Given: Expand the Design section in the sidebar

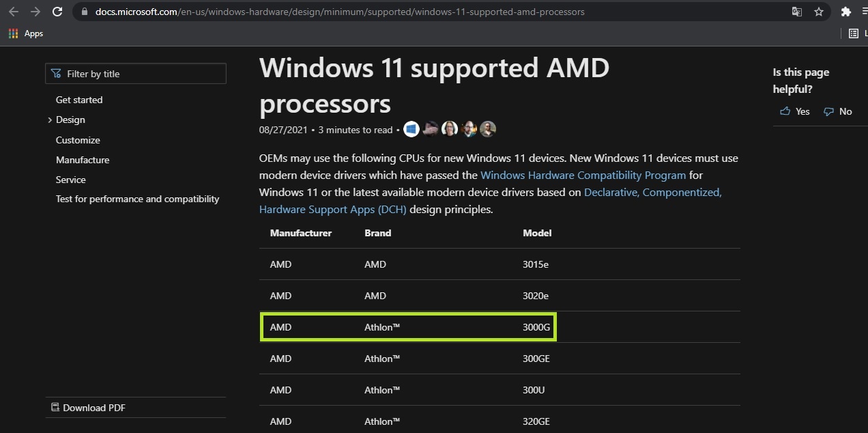Looking at the screenshot, I should (70, 120).
